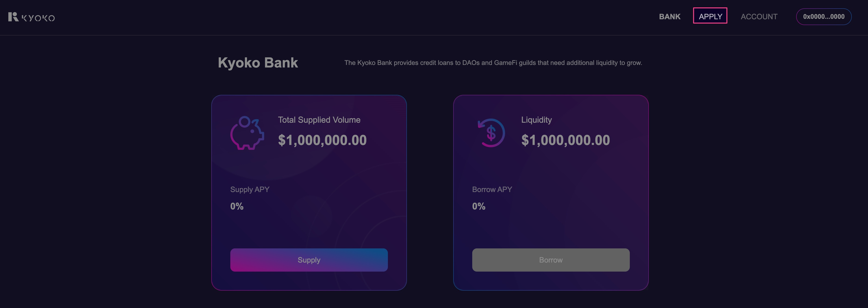Click the greyed-out Borrow button
The width and height of the screenshot is (868, 308).
click(x=551, y=260)
